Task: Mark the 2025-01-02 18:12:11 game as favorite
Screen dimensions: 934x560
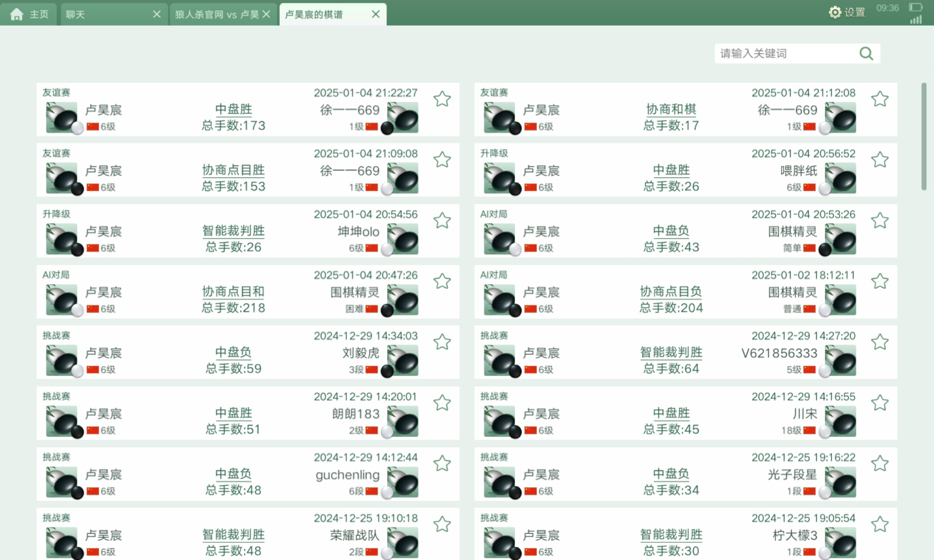Action: pos(880,281)
